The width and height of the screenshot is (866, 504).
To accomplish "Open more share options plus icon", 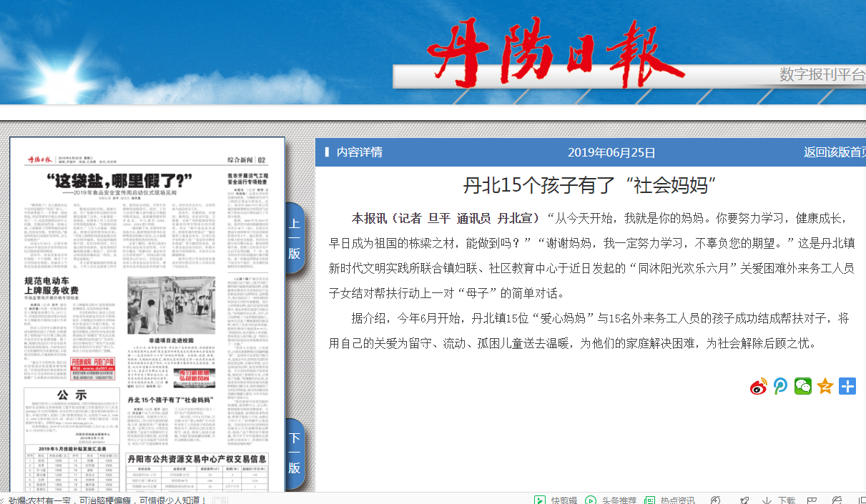I will (x=847, y=387).
